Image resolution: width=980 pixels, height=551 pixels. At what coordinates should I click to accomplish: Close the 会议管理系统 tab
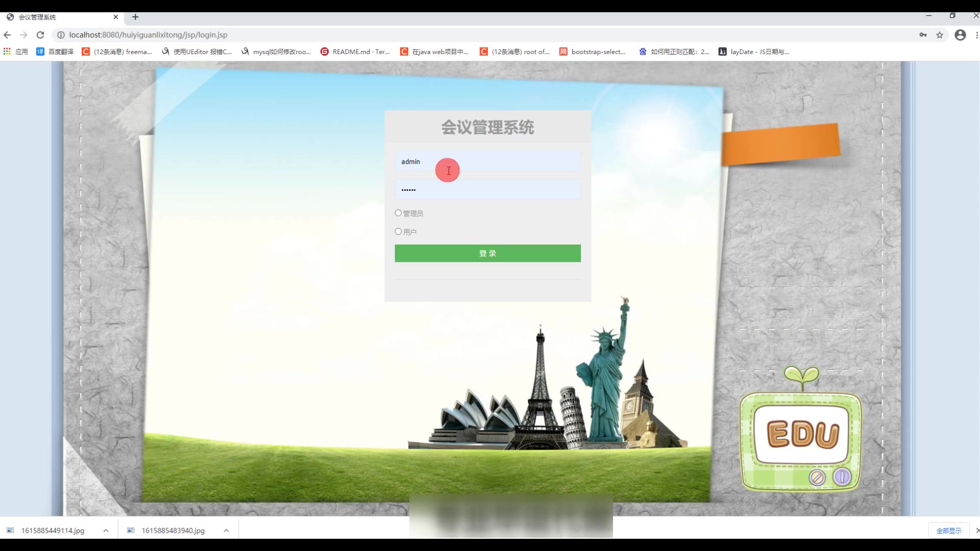pos(116,17)
